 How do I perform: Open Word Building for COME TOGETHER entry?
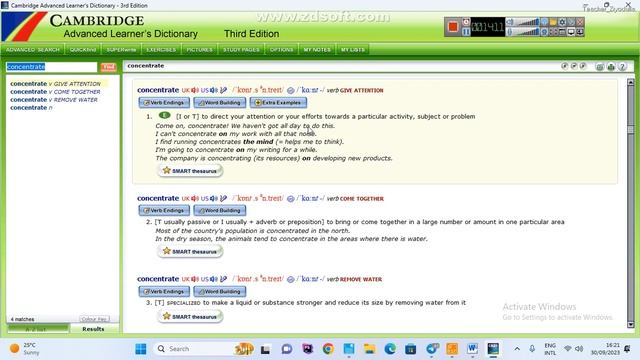tap(220, 211)
